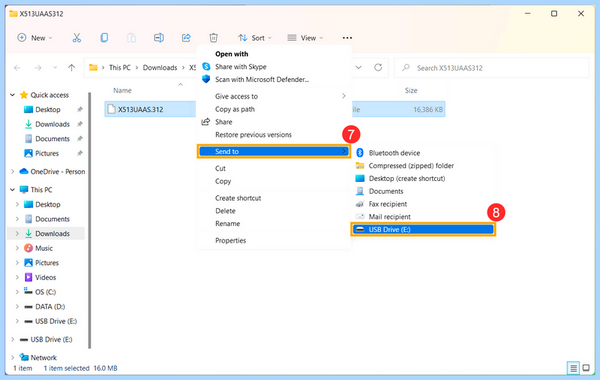Screen dimensions: 600x380
Task: Switch to details view icon in status bar
Action: click(573, 368)
